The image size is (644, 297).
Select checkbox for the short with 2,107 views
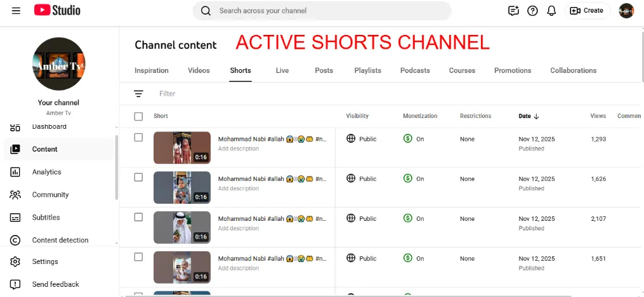(138, 217)
